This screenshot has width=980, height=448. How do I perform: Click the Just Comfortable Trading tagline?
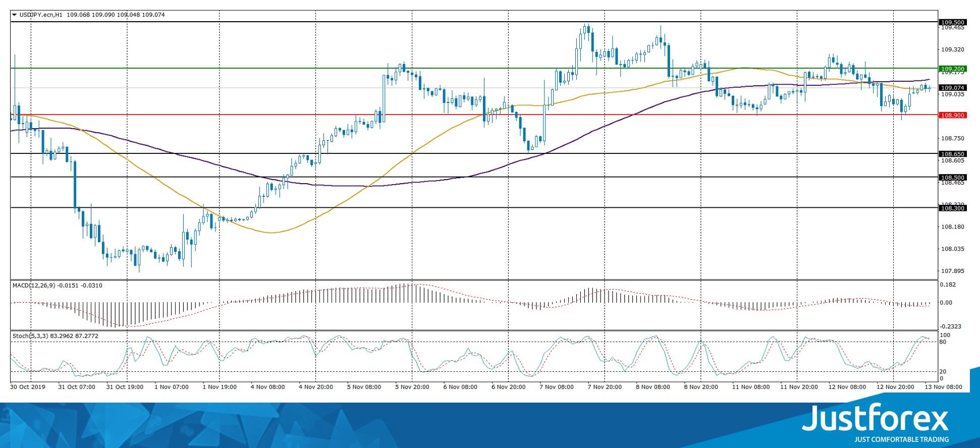click(x=901, y=439)
